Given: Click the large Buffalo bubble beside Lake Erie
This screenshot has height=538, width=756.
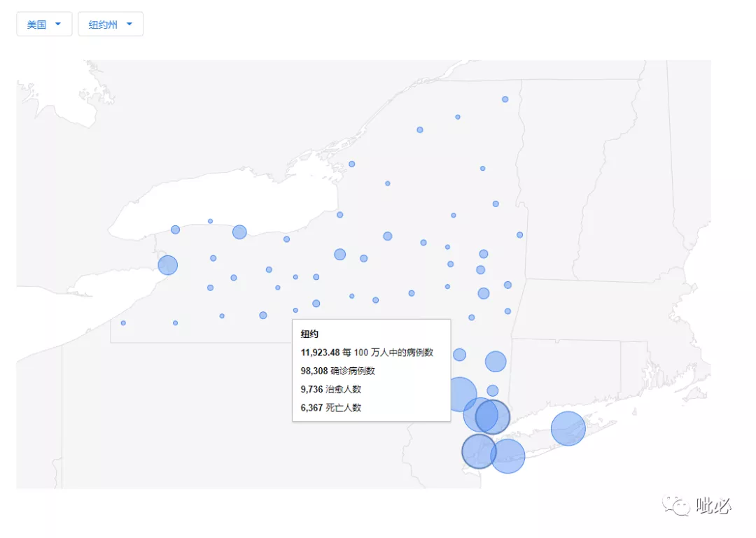Looking at the screenshot, I should (x=168, y=265).
